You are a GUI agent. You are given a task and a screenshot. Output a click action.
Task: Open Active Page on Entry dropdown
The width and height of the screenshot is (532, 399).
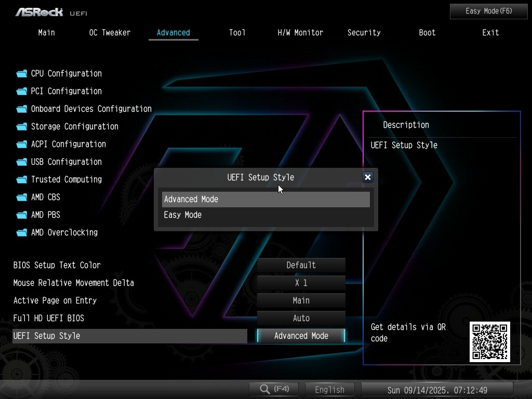tap(301, 300)
